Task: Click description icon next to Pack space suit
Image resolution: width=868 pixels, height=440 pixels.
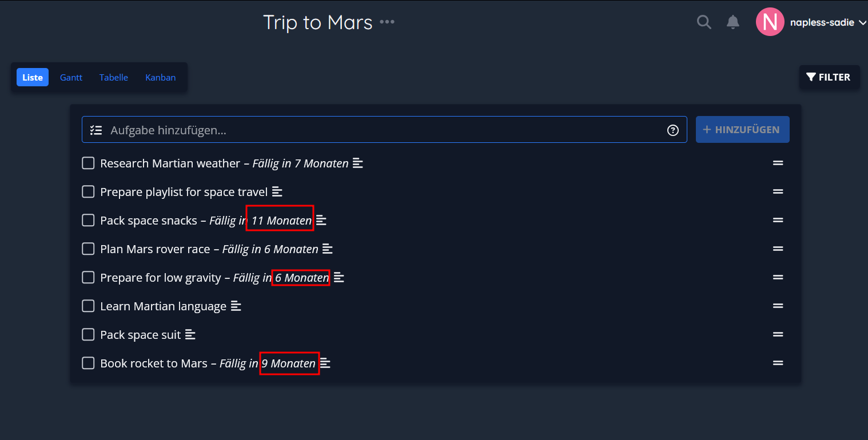Action: [190, 335]
